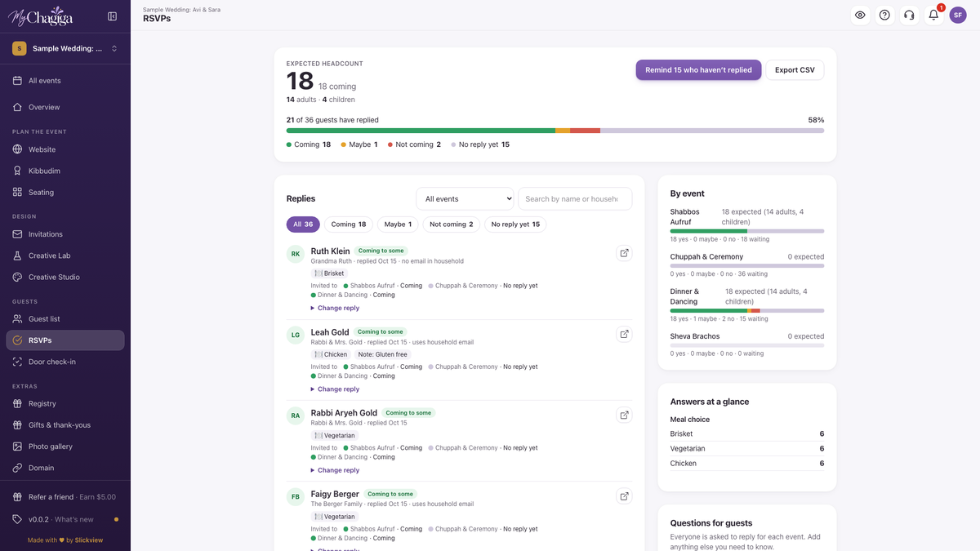Open Leah Gold's external link icon
Screen dimensions: 980x551
[624, 334]
